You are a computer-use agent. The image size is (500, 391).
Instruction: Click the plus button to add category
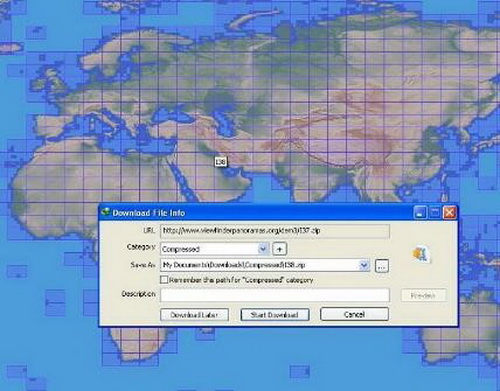[x=279, y=249]
